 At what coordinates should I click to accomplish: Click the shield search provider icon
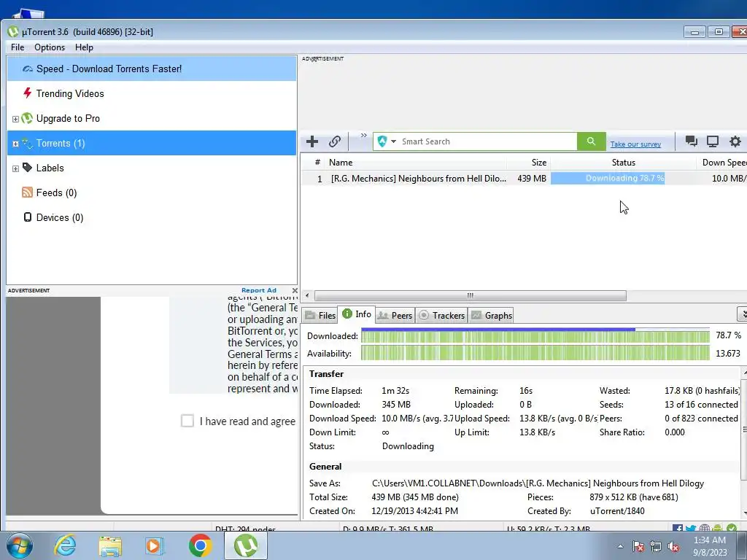(382, 141)
